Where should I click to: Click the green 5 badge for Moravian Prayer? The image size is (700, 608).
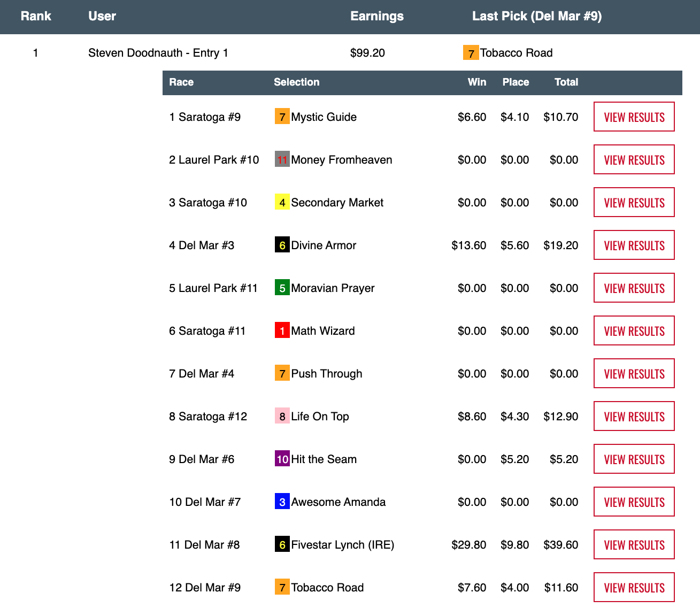point(282,288)
